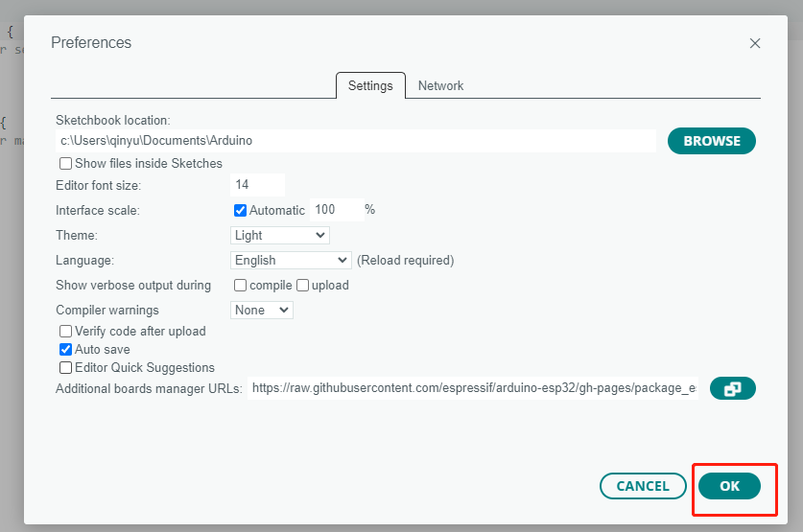This screenshot has width=803, height=532.
Task: Select the Settings tab
Action: [370, 85]
